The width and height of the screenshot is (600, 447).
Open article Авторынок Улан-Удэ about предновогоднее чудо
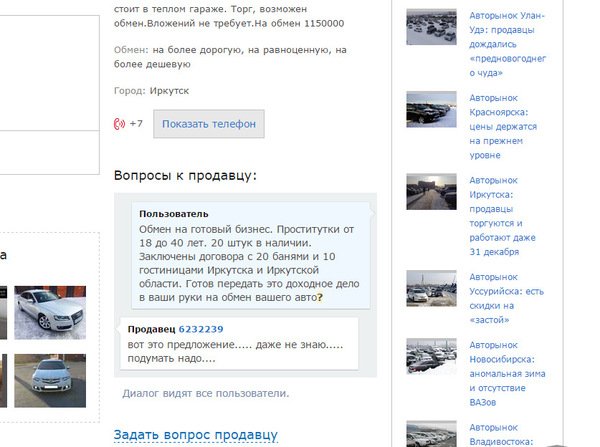click(x=507, y=44)
